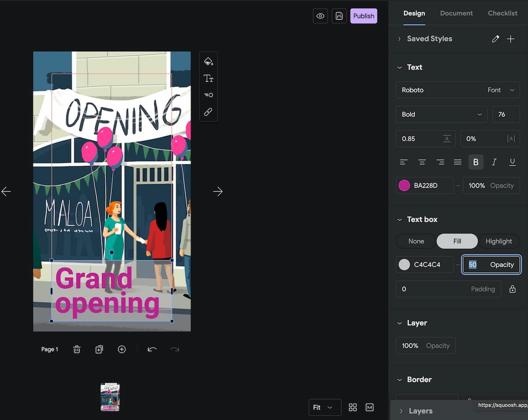Click the Publish button
The width and height of the screenshot is (528, 420).
363,16
